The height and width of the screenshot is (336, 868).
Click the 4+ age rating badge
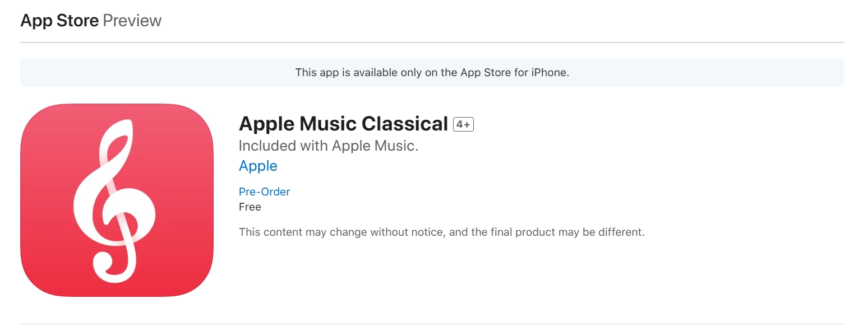463,124
